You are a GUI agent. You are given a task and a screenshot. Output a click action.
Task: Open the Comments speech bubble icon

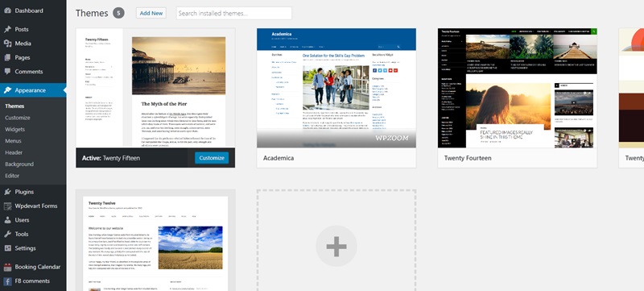coord(7,72)
